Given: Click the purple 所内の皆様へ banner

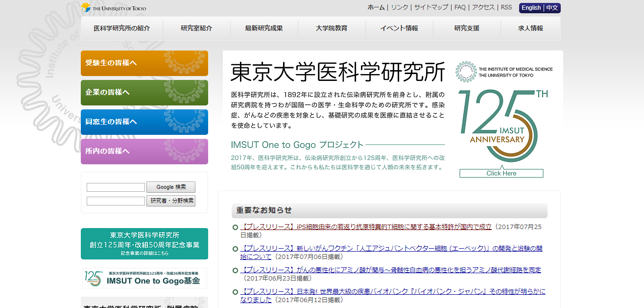Looking at the screenshot, I should pos(144,152).
